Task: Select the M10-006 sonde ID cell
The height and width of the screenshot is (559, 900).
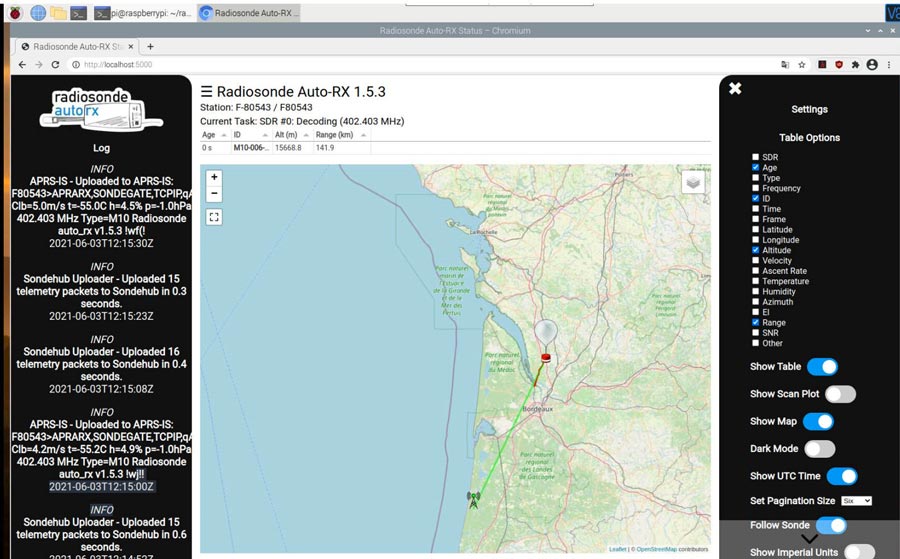Action: point(251,147)
